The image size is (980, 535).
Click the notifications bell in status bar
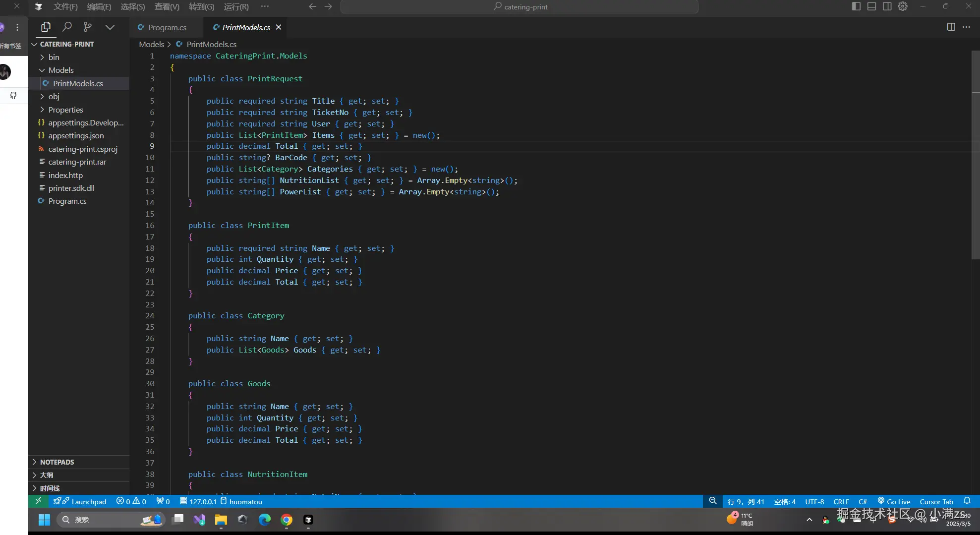coord(967,501)
